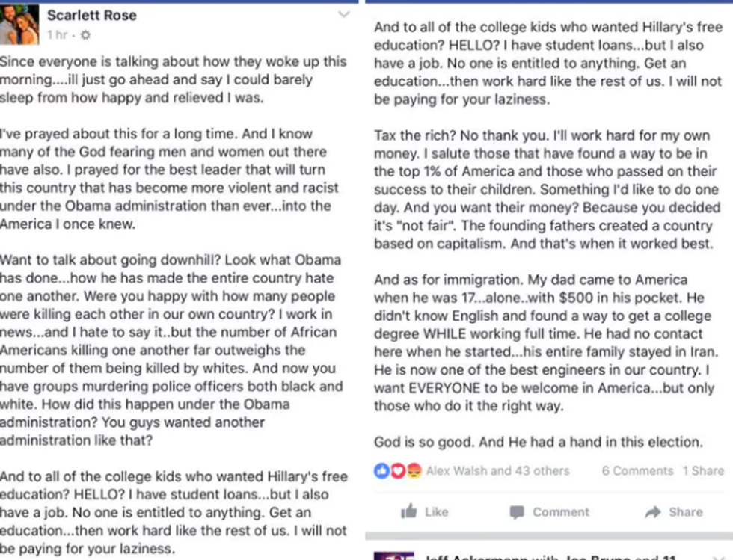The image size is (733, 560).
Task: Click the Angry face reaction emoji
Action: (x=414, y=470)
